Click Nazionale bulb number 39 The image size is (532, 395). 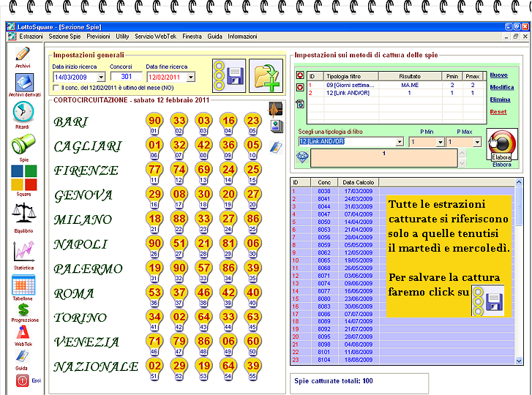pos(253,369)
